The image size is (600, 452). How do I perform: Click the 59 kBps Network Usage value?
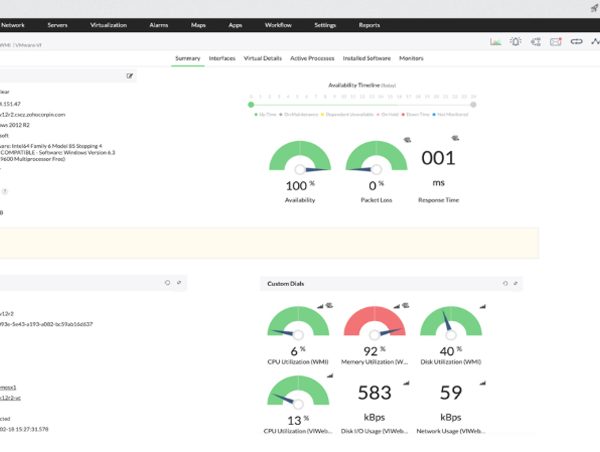pyautogui.click(x=451, y=393)
